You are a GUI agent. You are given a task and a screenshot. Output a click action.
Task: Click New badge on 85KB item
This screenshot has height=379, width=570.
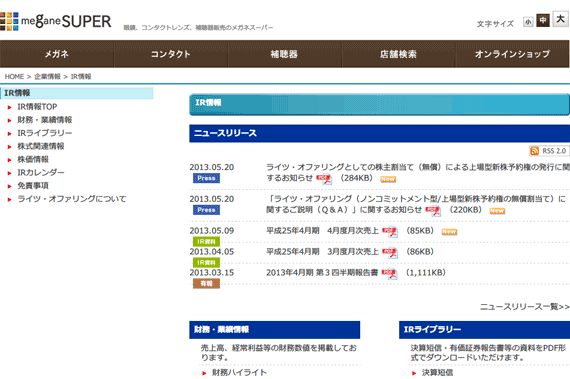pyautogui.click(x=449, y=232)
